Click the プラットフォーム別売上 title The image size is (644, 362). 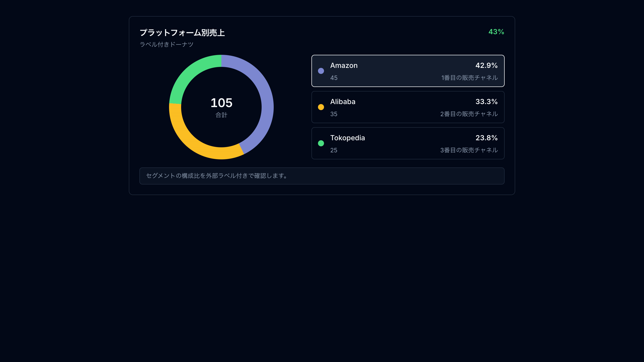coord(182,33)
